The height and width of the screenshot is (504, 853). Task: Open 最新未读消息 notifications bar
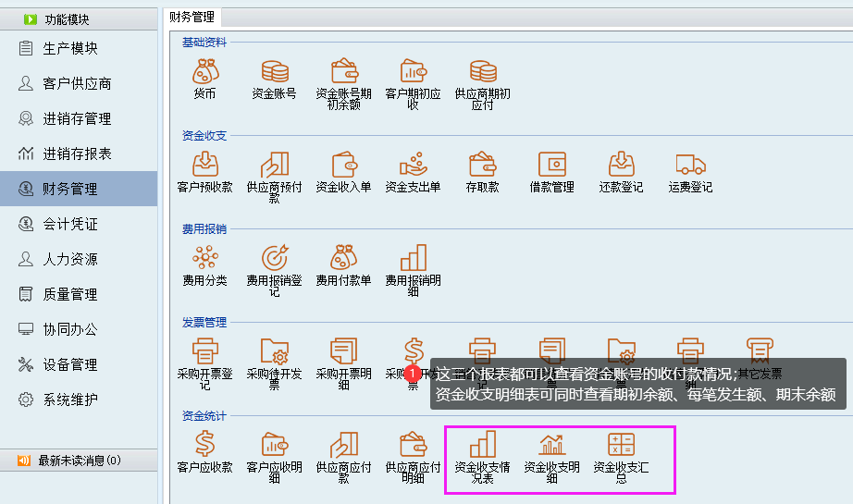tap(78, 460)
